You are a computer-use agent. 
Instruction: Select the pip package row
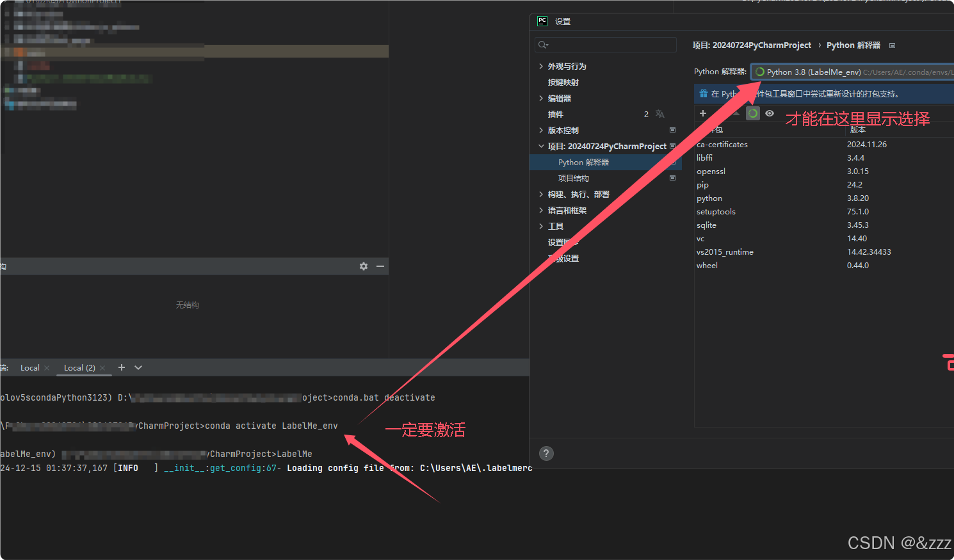pos(824,185)
